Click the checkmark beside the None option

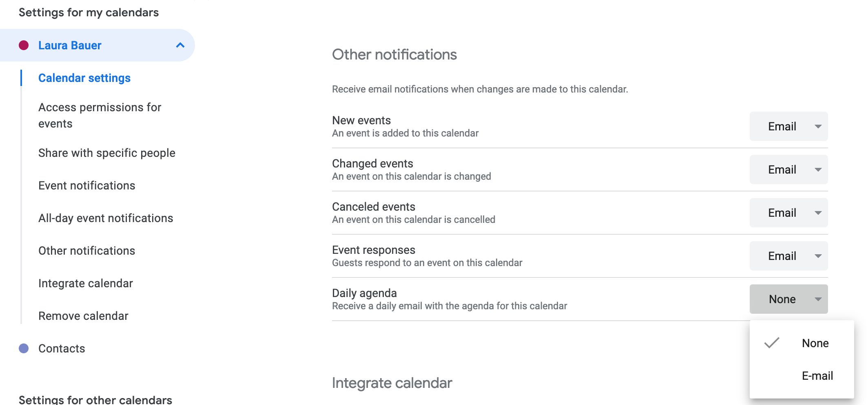pyautogui.click(x=772, y=343)
